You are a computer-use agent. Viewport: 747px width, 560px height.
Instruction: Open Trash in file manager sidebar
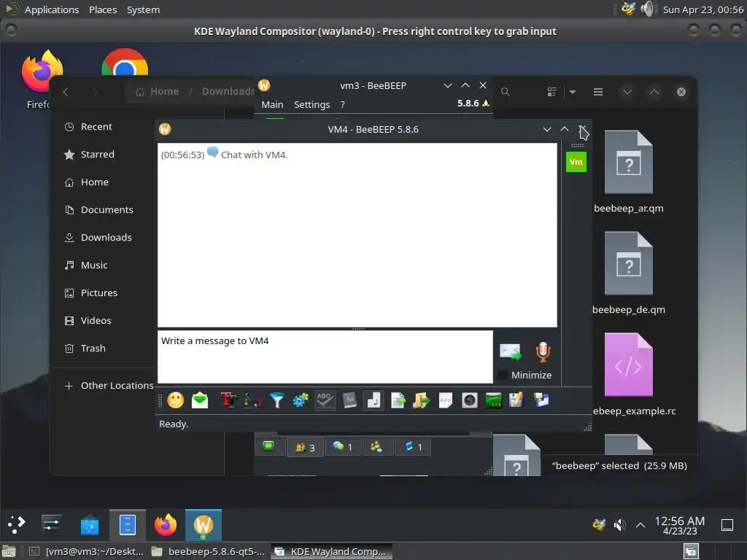pos(93,348)
